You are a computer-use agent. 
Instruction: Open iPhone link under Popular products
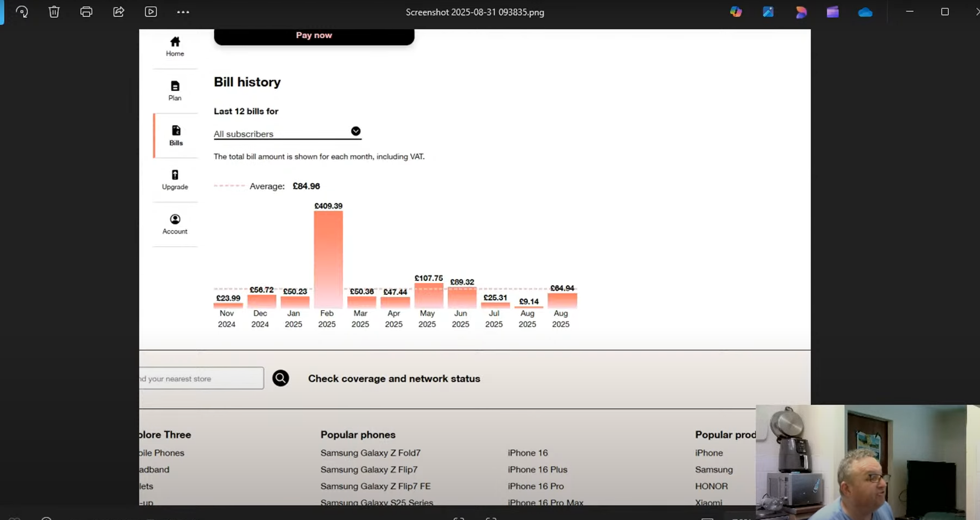tap(709, 452)
